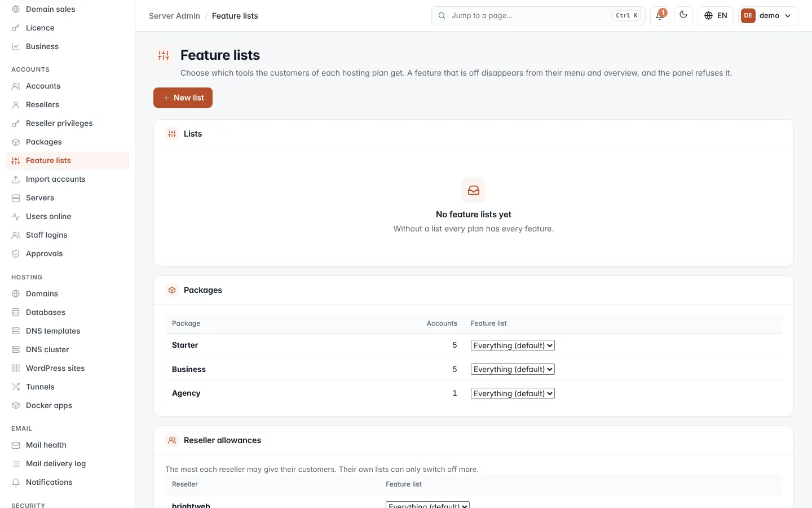This screenshot has width=812, height=508.
Task: Open the EN language selector
Action: (716, 16)
